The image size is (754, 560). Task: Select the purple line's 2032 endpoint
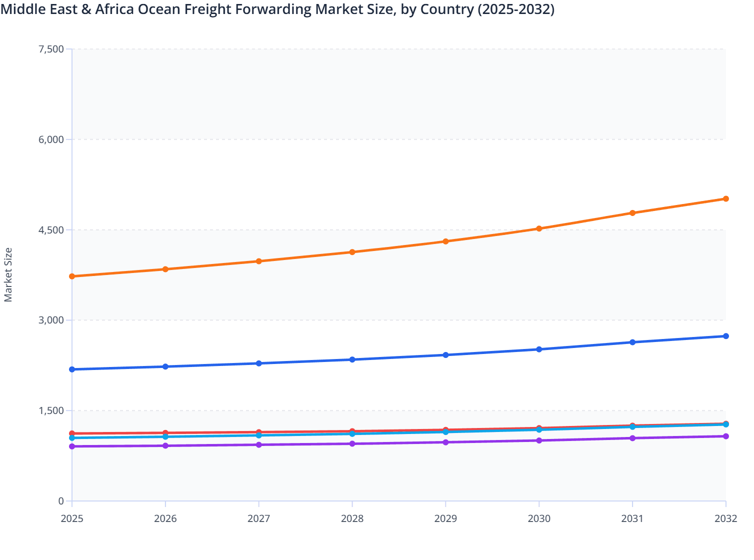pos(726,436)
